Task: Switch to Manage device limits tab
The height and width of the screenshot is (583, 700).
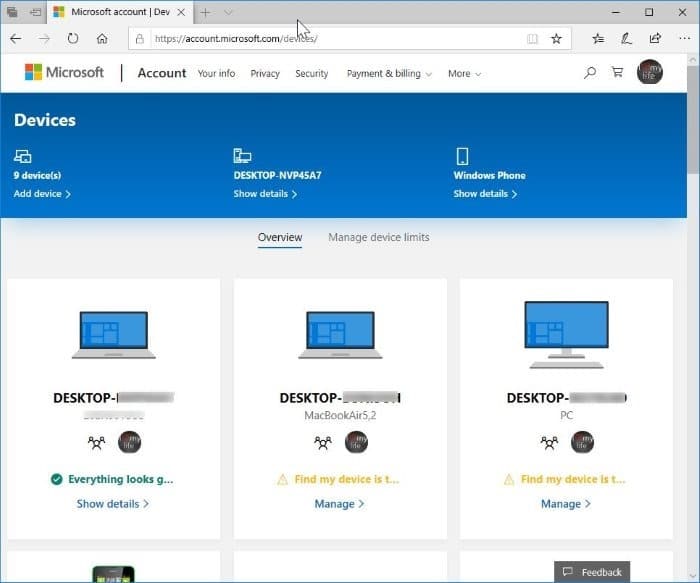Action: (379, 237)
